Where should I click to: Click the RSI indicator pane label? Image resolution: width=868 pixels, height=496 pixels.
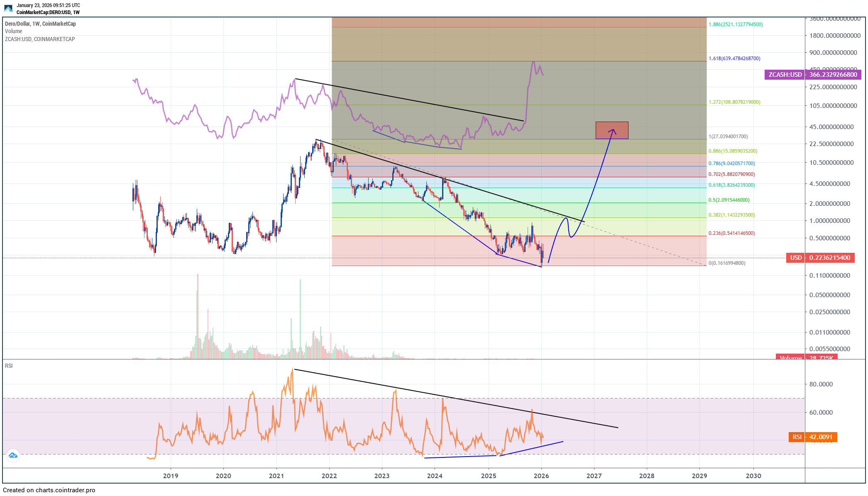[x=9, y=366]
